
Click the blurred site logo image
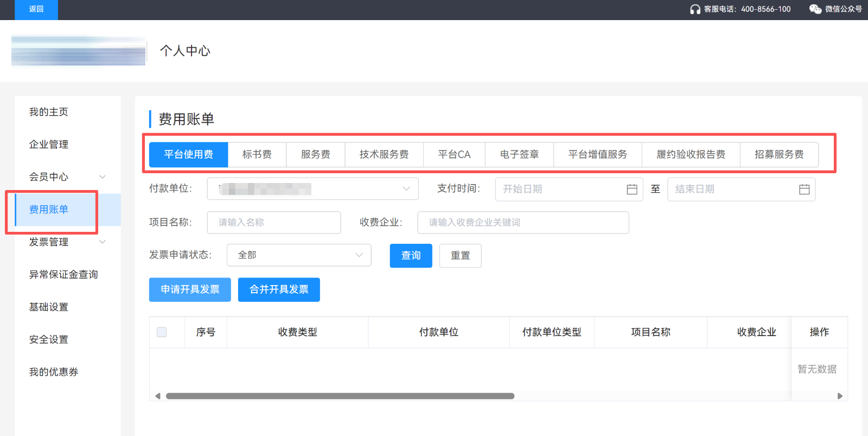coord(79,51)
